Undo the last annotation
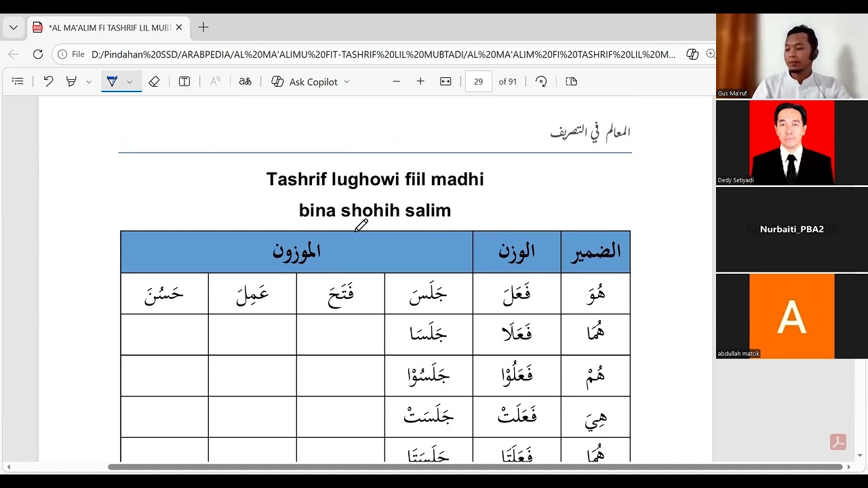Image resolution: width=868 pixels, height=488 pixels. [x=48, y=81]
